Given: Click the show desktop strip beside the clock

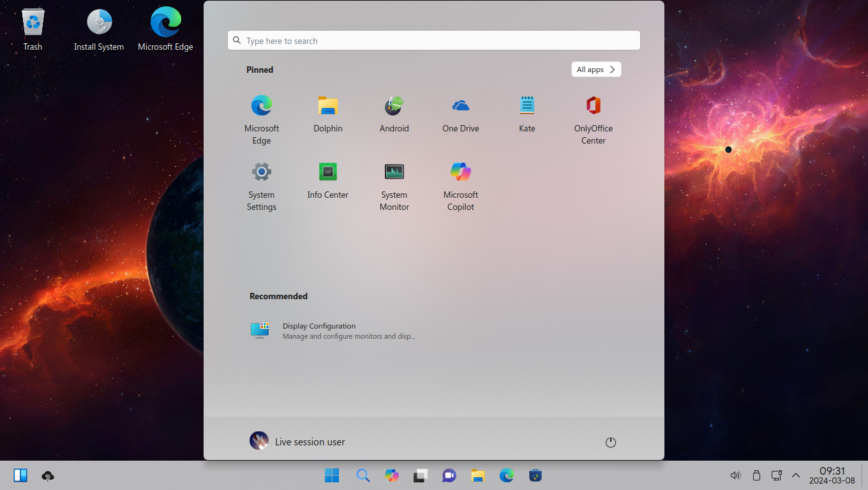Looking at the screenshot, I should pyautogui.click(x=864, y=475).
